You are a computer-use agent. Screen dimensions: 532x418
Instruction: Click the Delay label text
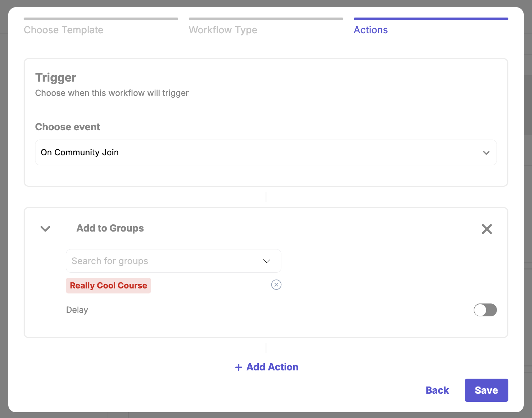(77, 310)
